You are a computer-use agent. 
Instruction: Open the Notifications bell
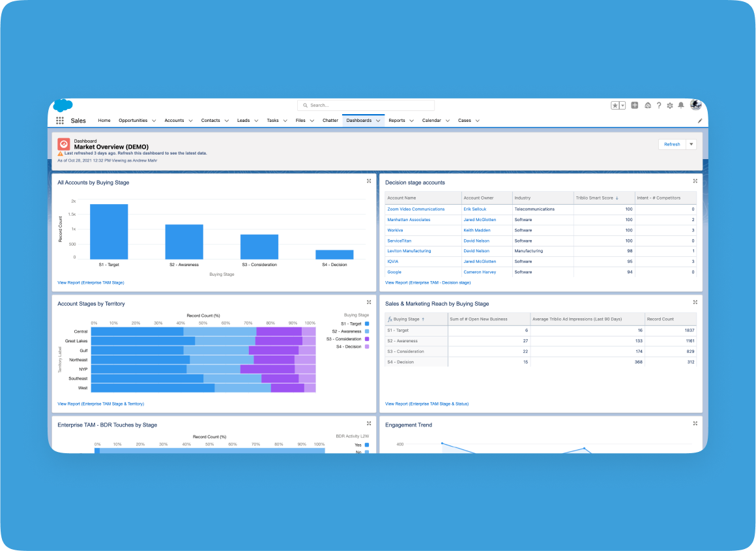681,105
